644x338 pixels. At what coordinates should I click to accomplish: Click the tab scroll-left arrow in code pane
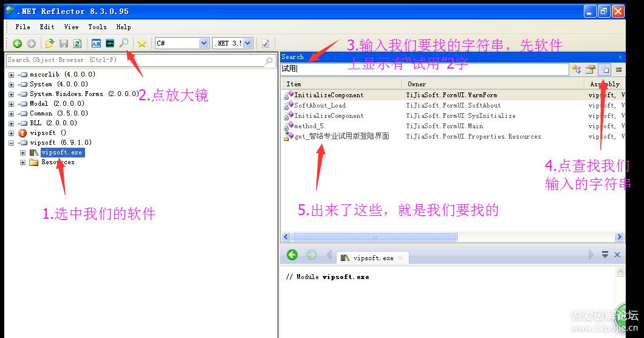click(329, 255)
